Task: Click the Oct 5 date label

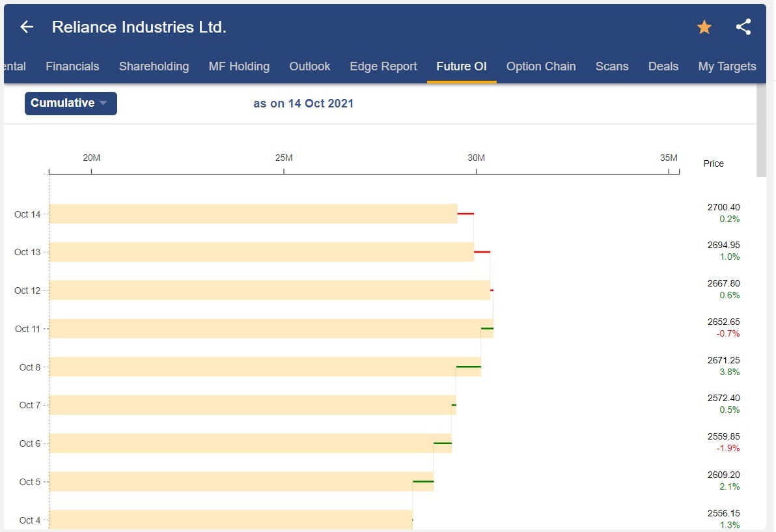Action: [x=29, y=482]
